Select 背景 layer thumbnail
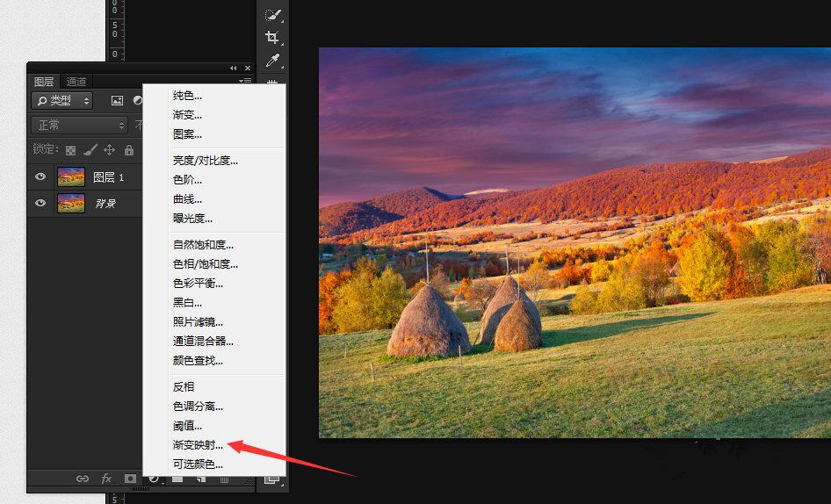831x504 pixels. point(71,204)
